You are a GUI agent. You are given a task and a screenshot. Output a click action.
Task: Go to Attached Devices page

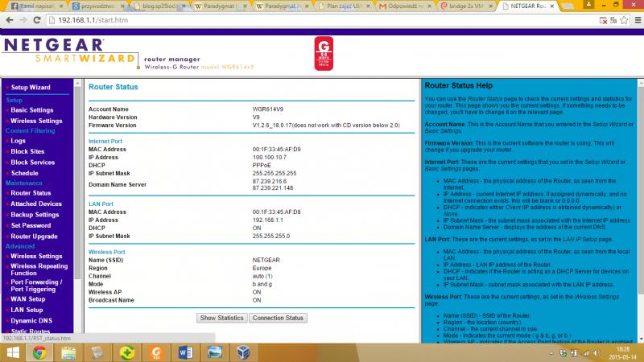pos(35,204)
